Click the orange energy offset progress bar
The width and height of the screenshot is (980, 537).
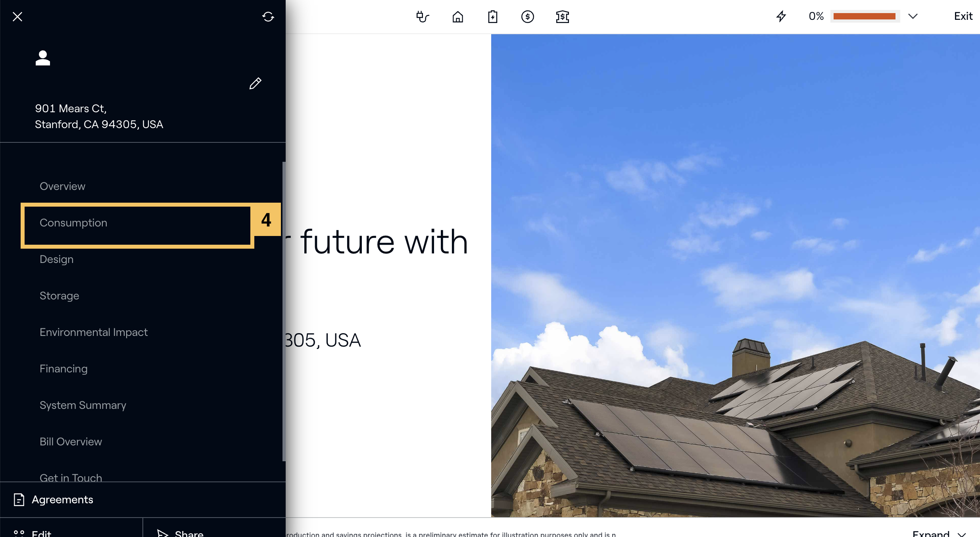point(864,16)
